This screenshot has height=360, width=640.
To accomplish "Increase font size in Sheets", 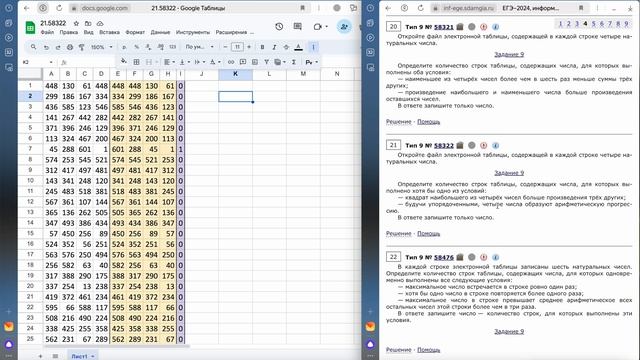I will tap(249, 47).
